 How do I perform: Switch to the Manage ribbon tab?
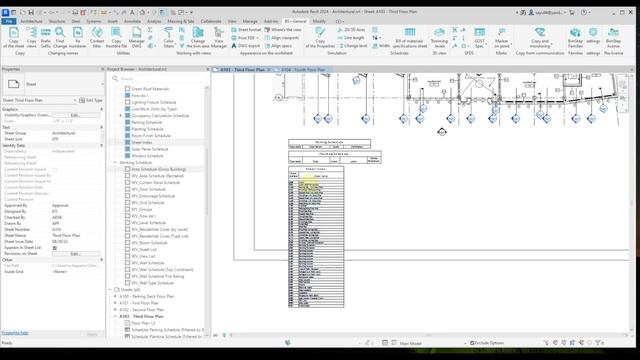click(250, 21)
